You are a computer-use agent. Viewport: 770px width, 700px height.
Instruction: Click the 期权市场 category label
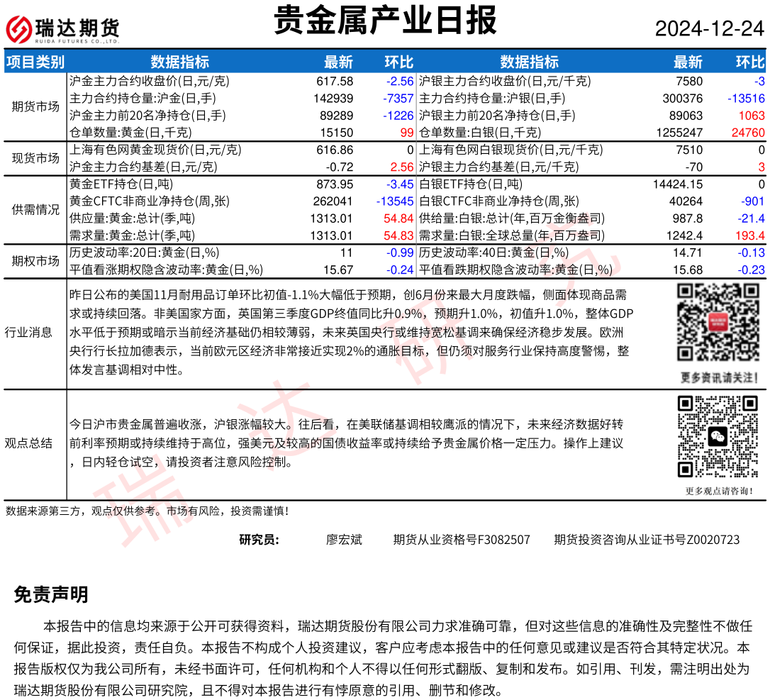tap(35, 261)
